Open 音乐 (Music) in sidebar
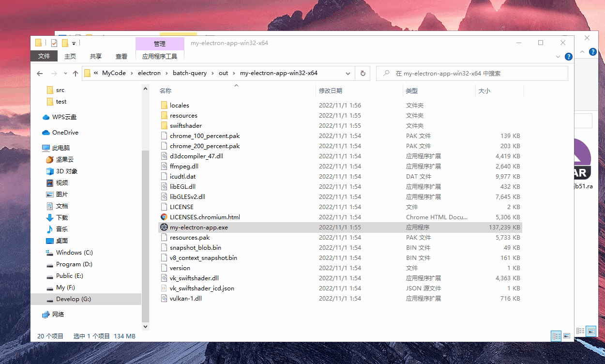The width and height of the screenshot is (605, 364). (x=57, y=229)
